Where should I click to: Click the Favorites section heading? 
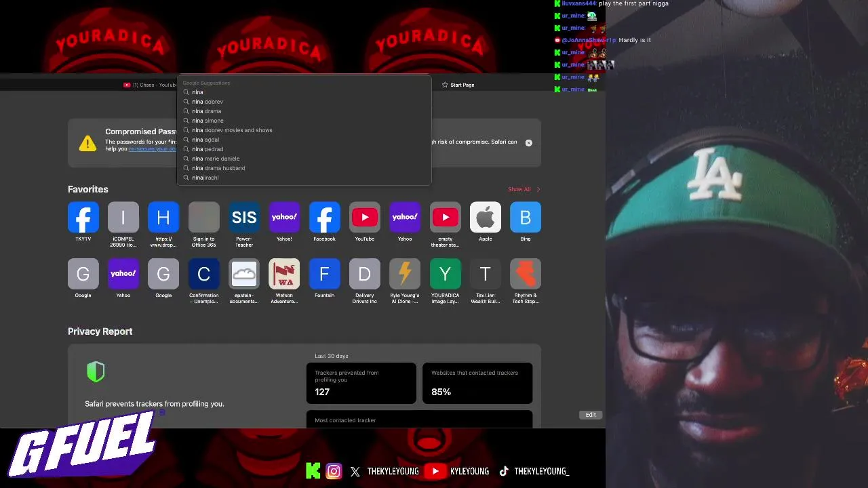tap(87, 189)
